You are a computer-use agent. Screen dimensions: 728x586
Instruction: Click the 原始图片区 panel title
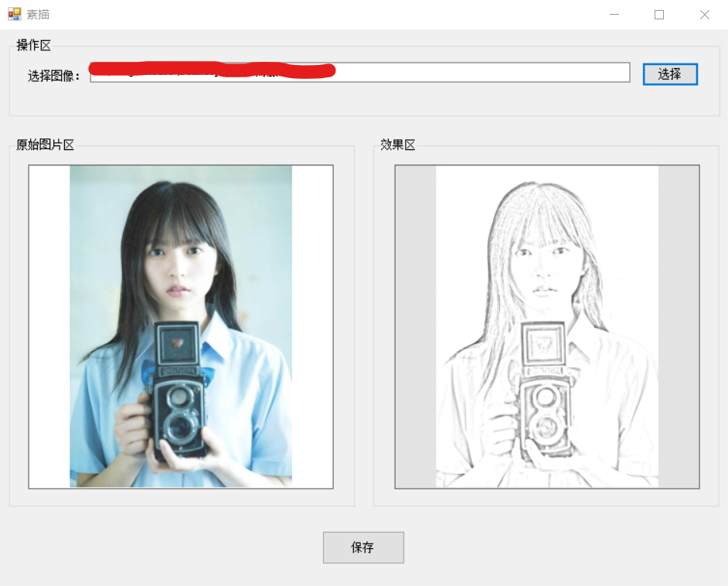tap(43, 145)
